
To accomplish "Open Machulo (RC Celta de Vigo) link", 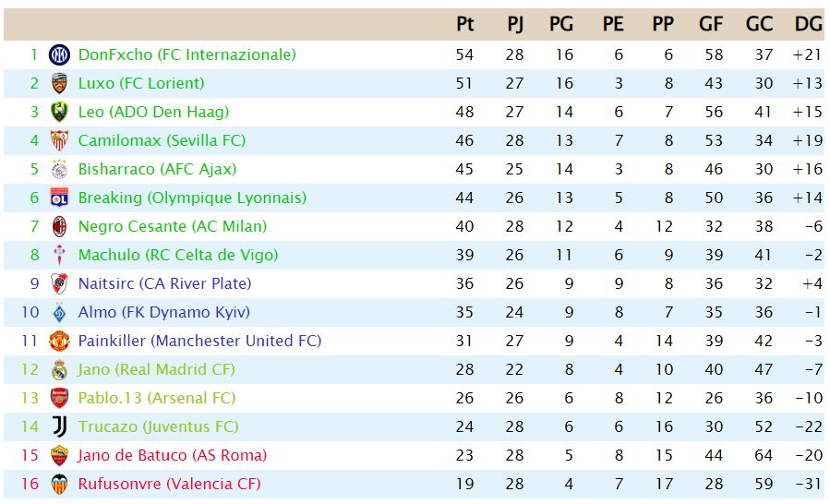I will [178, 255].
